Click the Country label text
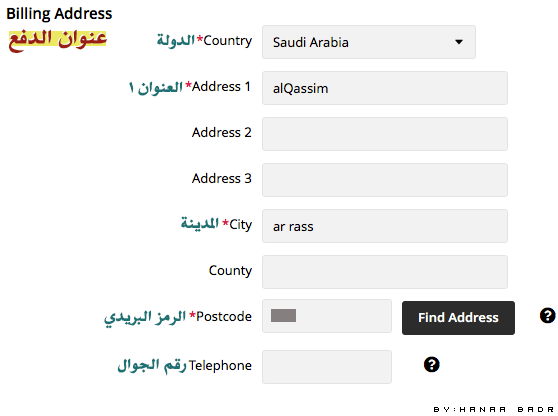The image size is (558, 416). [x=227, y=41]
